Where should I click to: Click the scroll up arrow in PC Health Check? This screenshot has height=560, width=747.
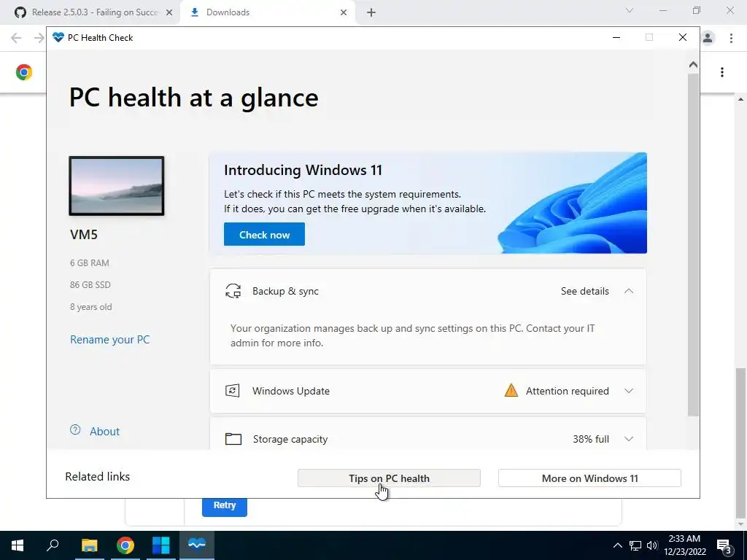pos(693,64)
